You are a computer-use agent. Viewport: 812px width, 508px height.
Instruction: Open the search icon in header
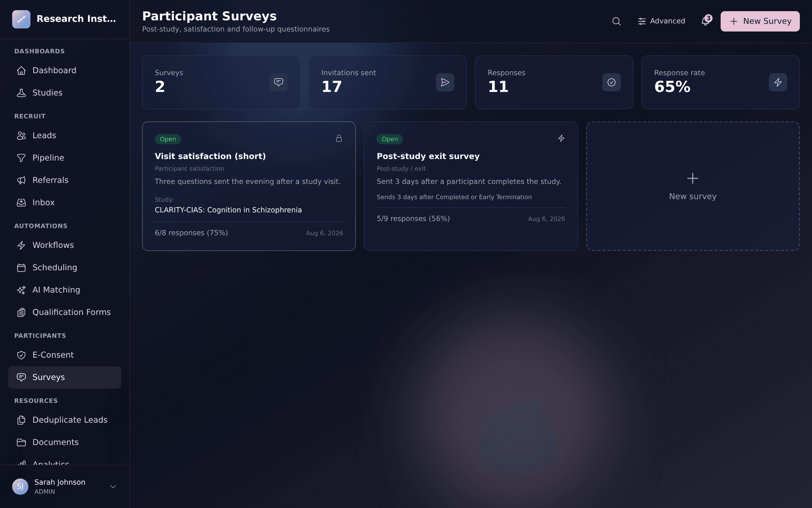click(616, 21)
